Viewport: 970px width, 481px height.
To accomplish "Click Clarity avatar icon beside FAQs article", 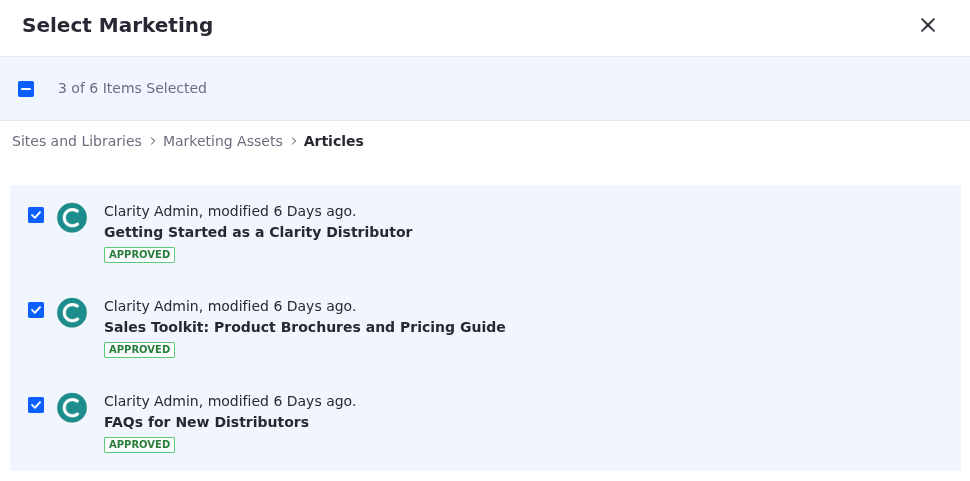I will 72,408.
